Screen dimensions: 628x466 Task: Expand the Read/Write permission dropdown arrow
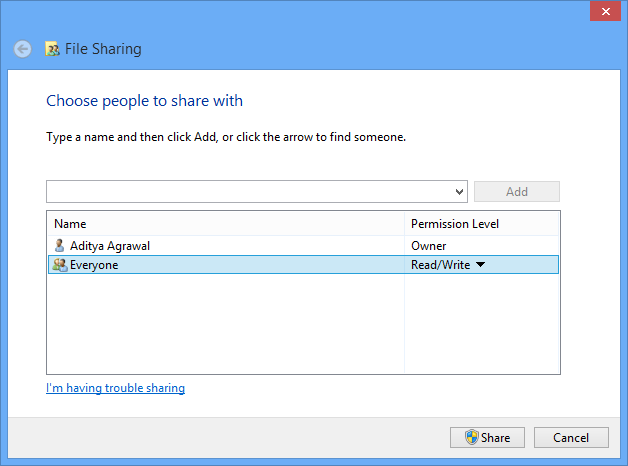(x=481, y=264)
